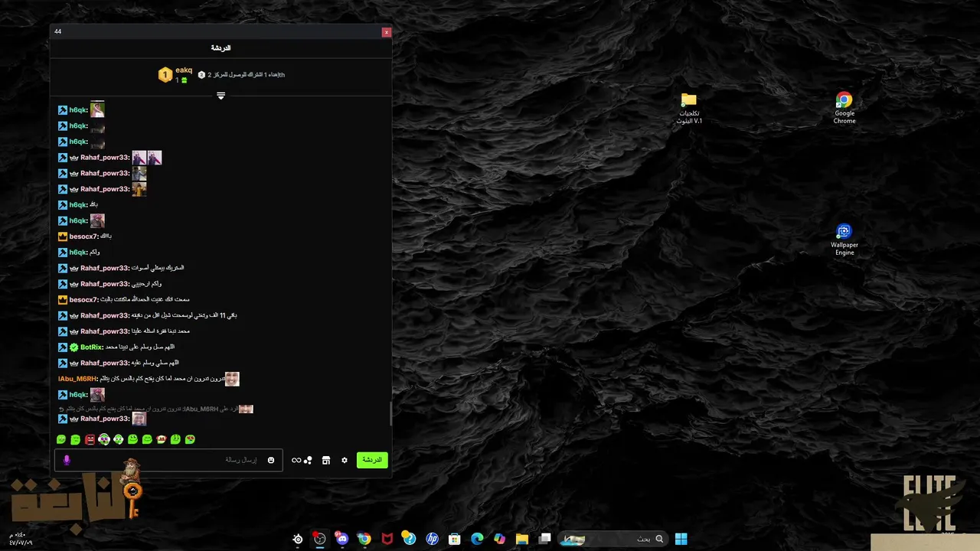Click the chat window scrollbar

coord(390,413)
